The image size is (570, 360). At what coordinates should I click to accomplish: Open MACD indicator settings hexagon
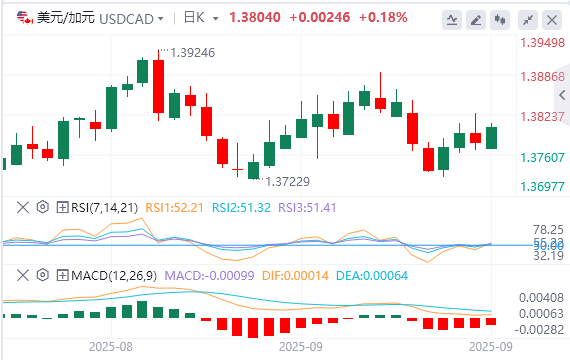coord(43,275)
